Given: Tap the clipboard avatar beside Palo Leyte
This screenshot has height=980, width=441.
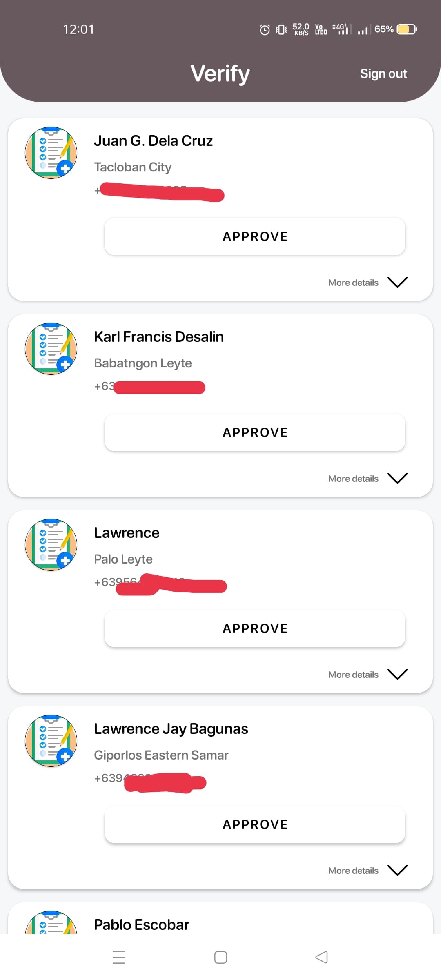Looking at the screenshot, I should point(51,545).
